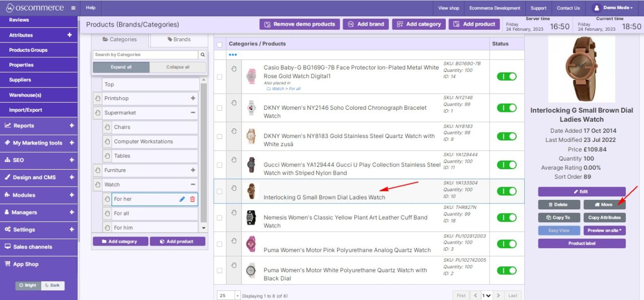Click the Product label button
Image resolution: width=644 pixels, height=300 pixels.
tap(582, 244)
